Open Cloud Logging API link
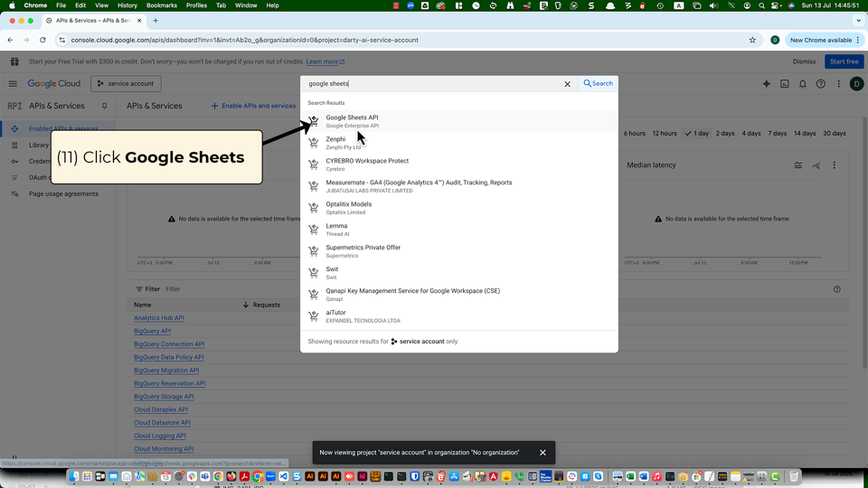 tap(159, 436)
